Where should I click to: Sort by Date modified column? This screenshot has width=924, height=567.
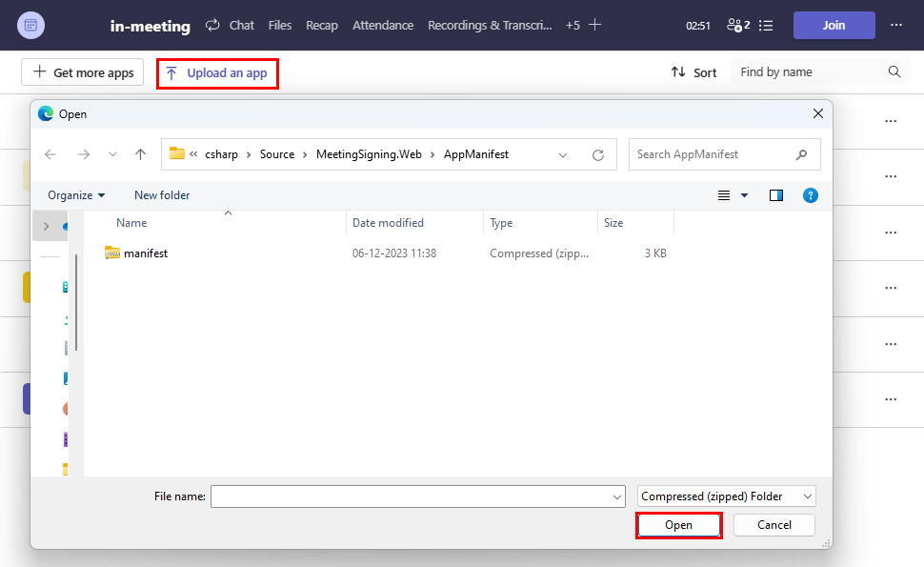tap(388, 223)
